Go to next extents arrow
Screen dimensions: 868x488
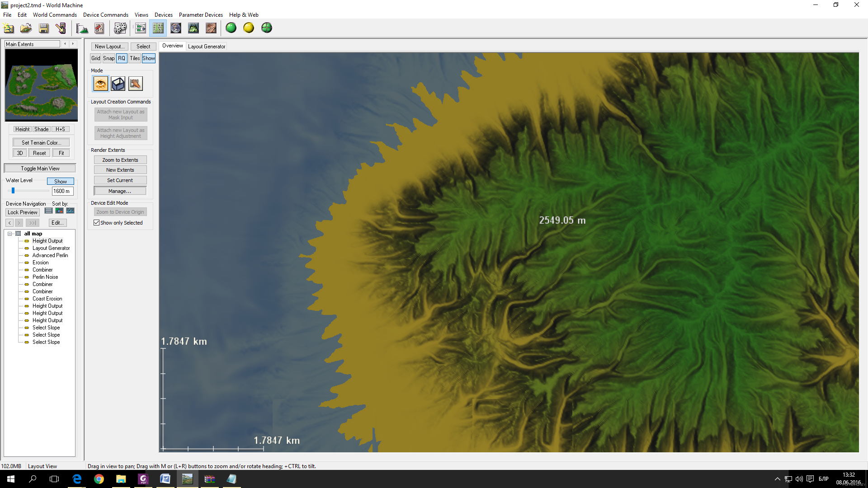pos(73,44)
